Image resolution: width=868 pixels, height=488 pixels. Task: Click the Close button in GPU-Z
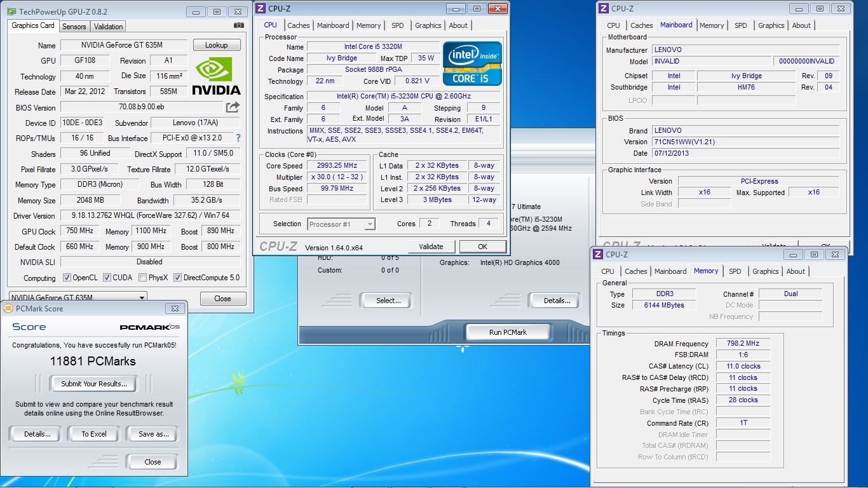[x=222, y=299]
